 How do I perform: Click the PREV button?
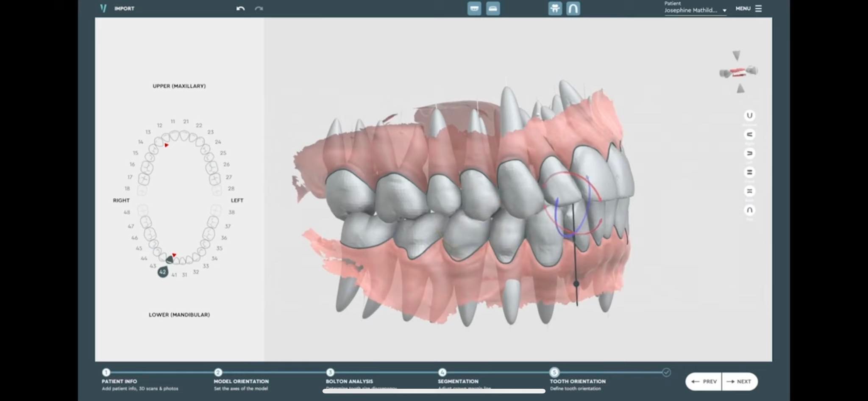coord(704,382)
